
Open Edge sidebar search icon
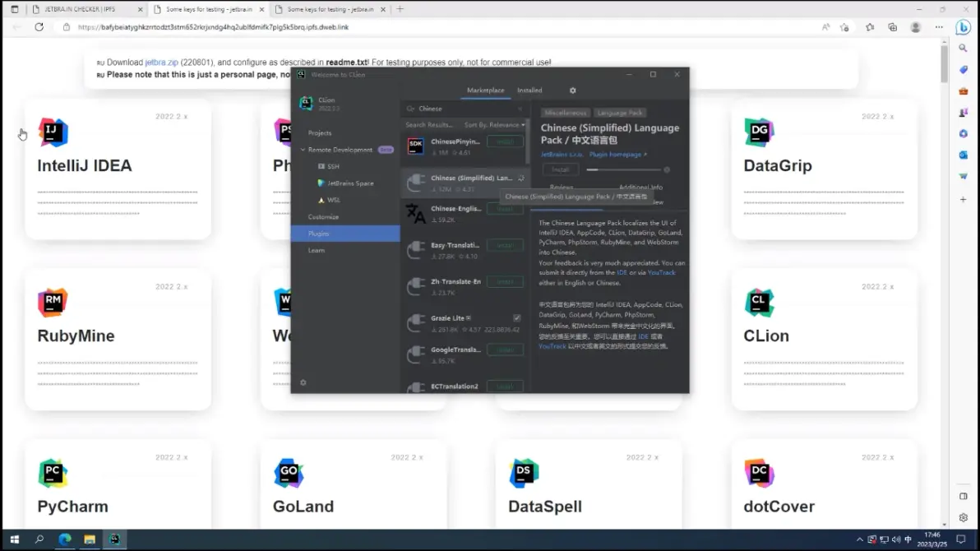pos(963,49)
